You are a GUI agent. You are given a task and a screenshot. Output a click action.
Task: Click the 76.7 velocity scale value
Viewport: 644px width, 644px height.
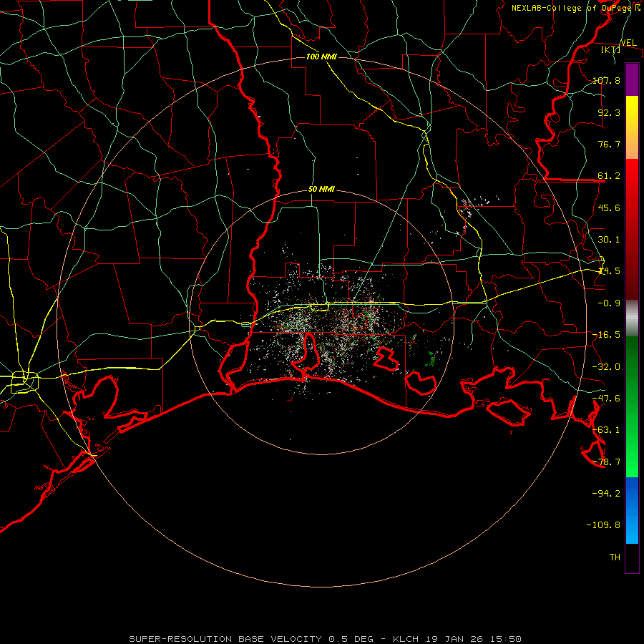(x=609, y=144)
